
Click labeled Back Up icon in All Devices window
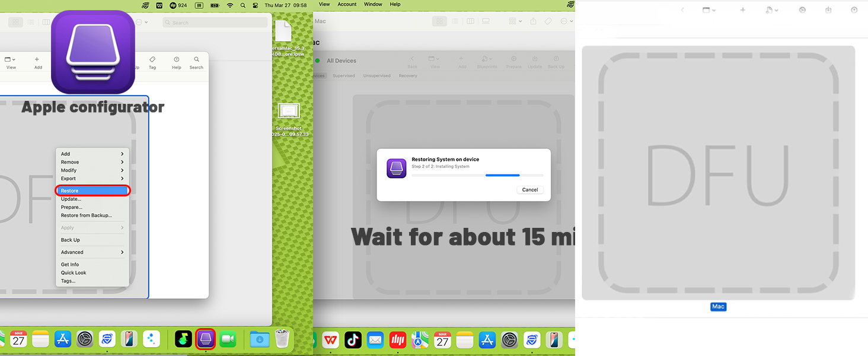(556, 62)
